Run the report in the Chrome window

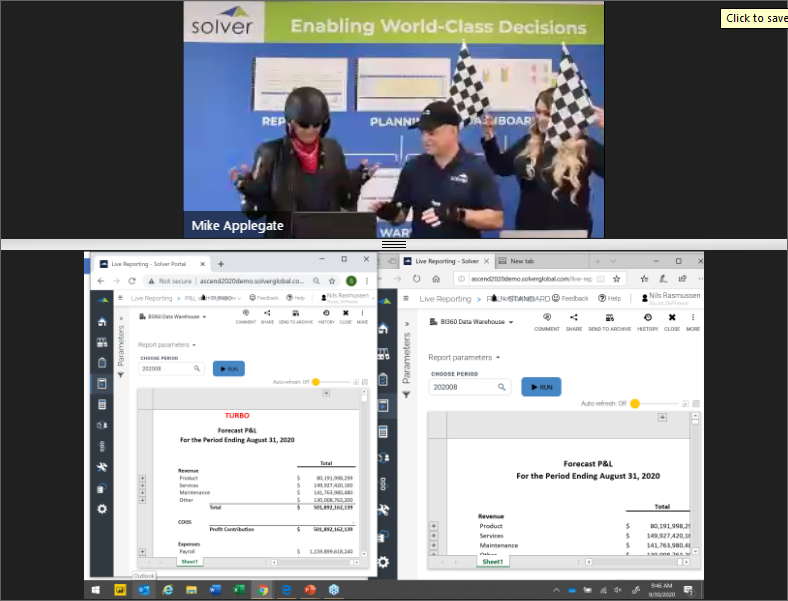click(x=229, y=369)
